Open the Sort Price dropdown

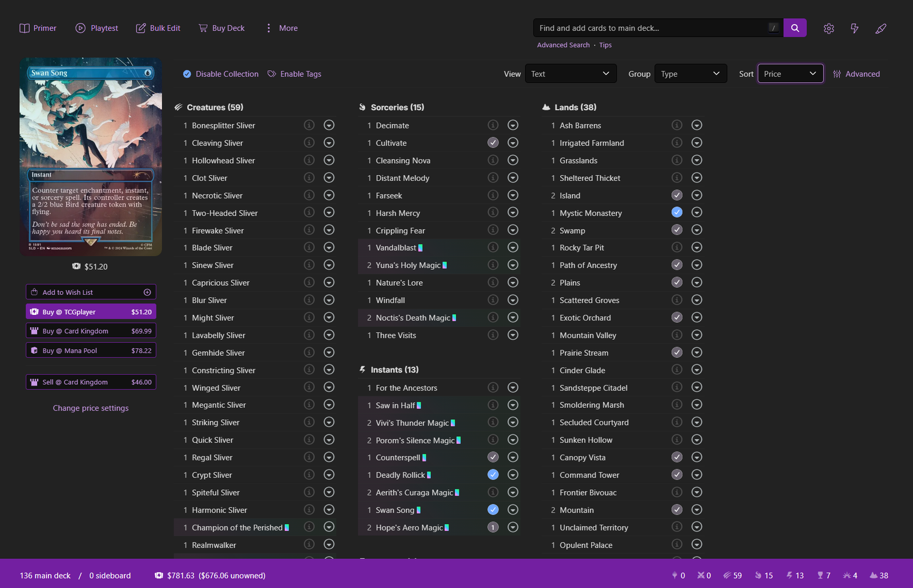790,74
